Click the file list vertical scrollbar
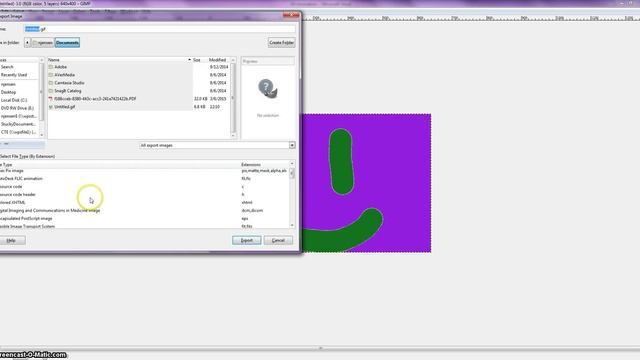This screenshot has width=640, height=360. (x=233, y=98)
